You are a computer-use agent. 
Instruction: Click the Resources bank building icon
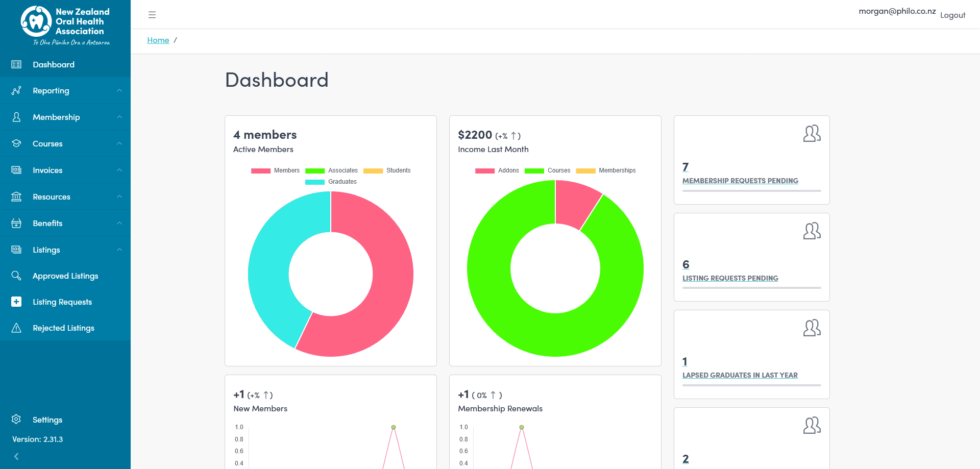click(16, 196)
